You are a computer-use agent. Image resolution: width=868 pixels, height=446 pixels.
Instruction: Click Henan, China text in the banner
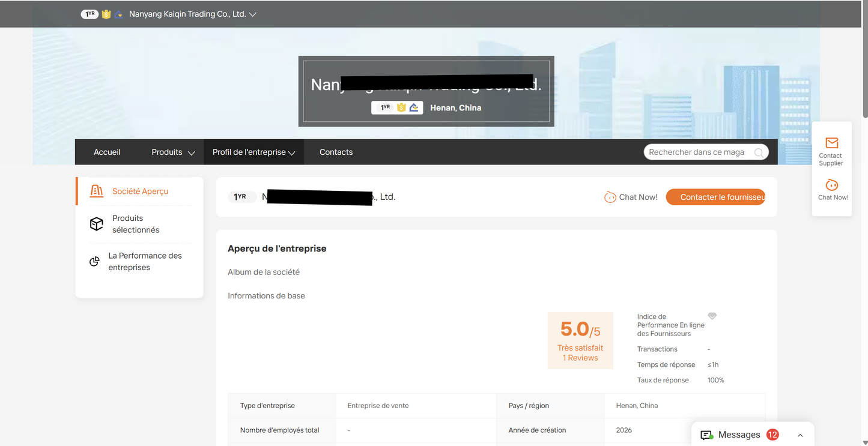456,108
